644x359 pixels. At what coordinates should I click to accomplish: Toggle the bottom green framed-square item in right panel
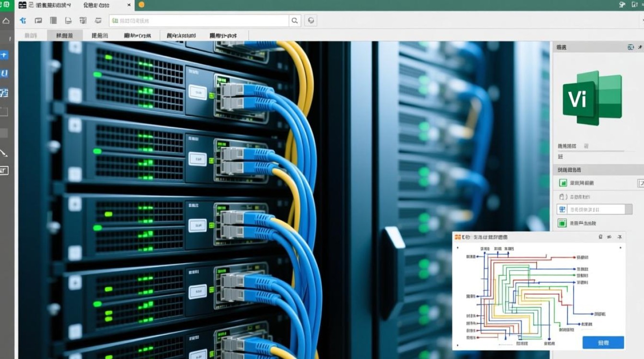[562, 223]
